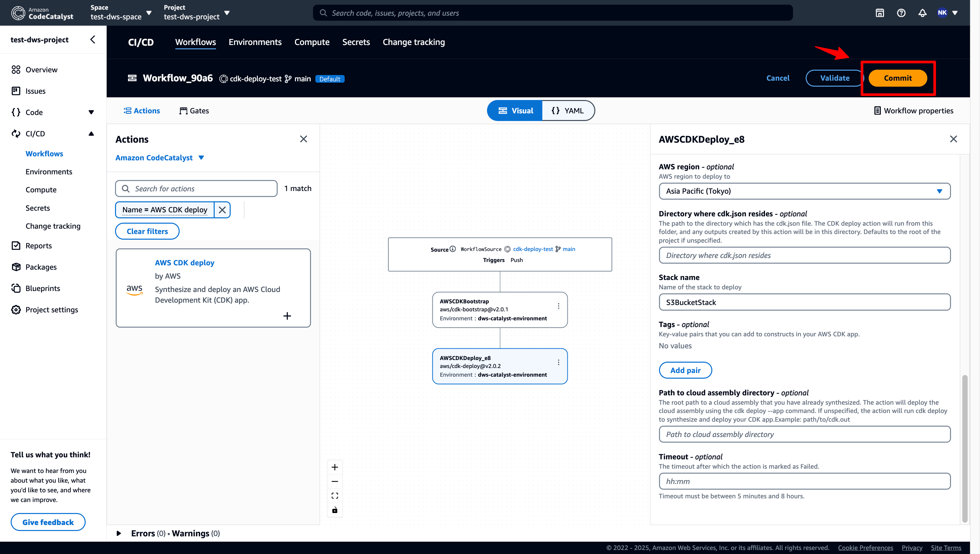Image resolution: width=980 pixels, height=554 pixels.
Task: Click the magnifier icon in the global search bar
Action: tap(323, 13)
